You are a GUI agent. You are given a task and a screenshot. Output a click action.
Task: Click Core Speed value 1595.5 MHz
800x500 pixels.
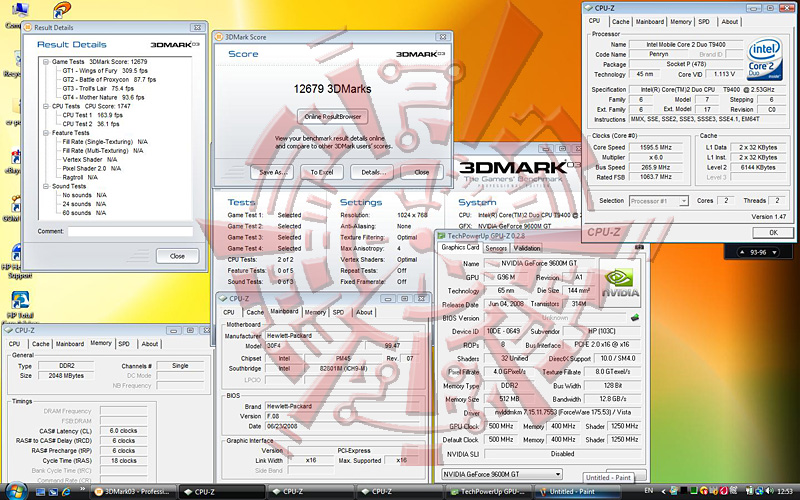click(656, 147)
